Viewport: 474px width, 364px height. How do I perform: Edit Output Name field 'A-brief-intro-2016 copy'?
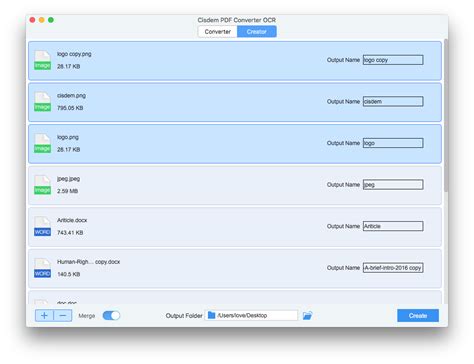(393, 268)
